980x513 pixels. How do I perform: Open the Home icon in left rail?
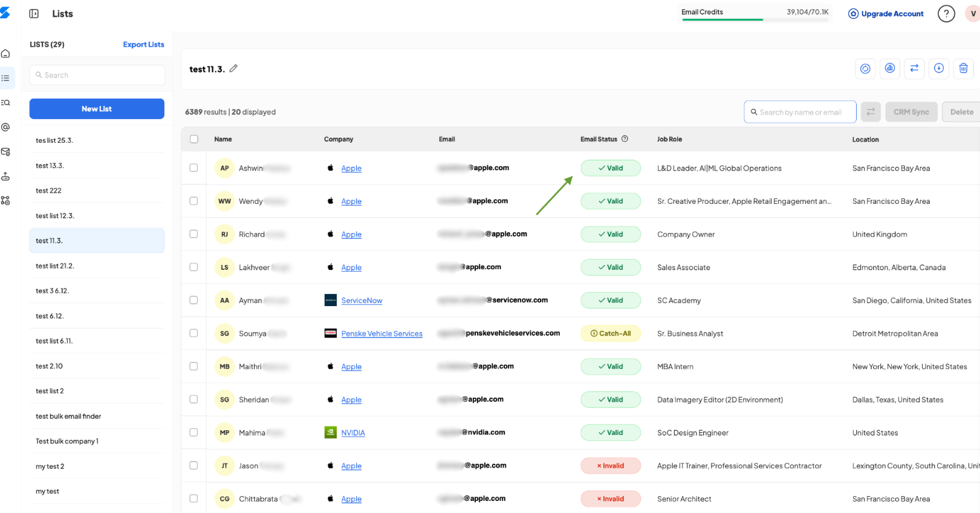[x=5, y=54]
